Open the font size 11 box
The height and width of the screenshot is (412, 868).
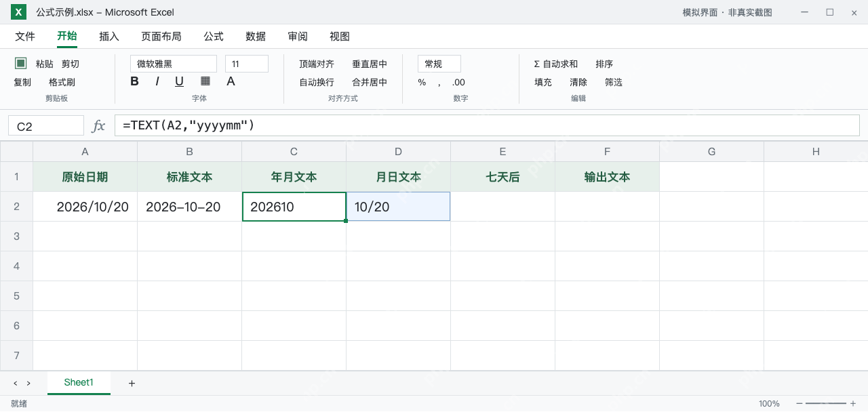(x=247, y=64)
